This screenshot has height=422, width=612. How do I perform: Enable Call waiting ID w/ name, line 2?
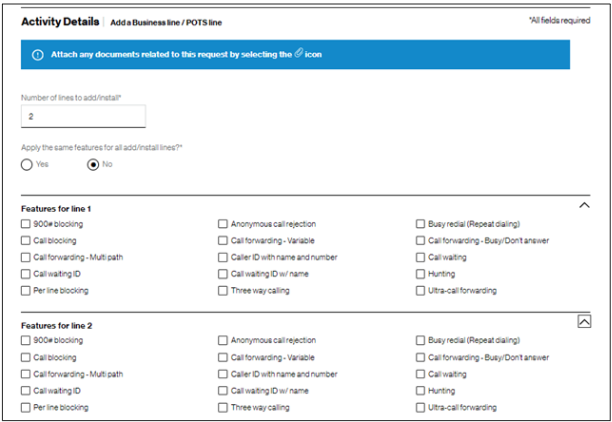point(223,391)
